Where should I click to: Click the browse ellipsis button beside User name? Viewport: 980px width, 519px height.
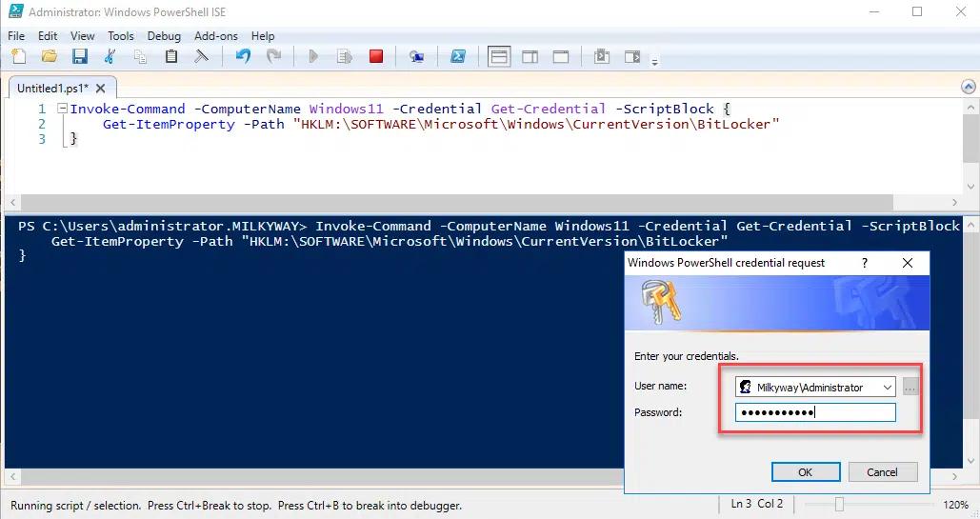[910, 387]
